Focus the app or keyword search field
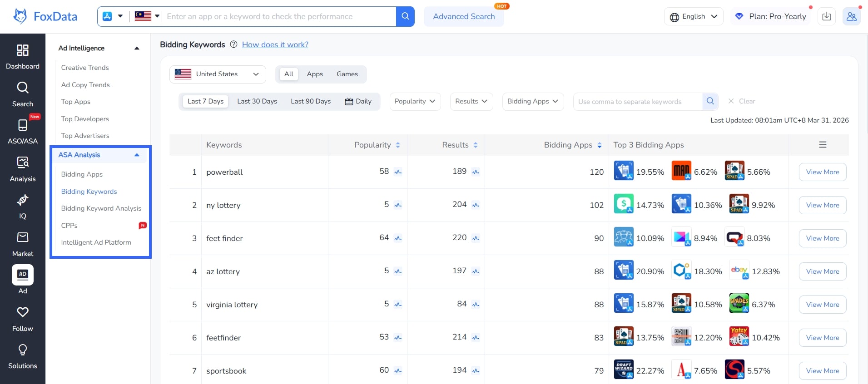Screen dimensions: 868x384 (279, 16)
